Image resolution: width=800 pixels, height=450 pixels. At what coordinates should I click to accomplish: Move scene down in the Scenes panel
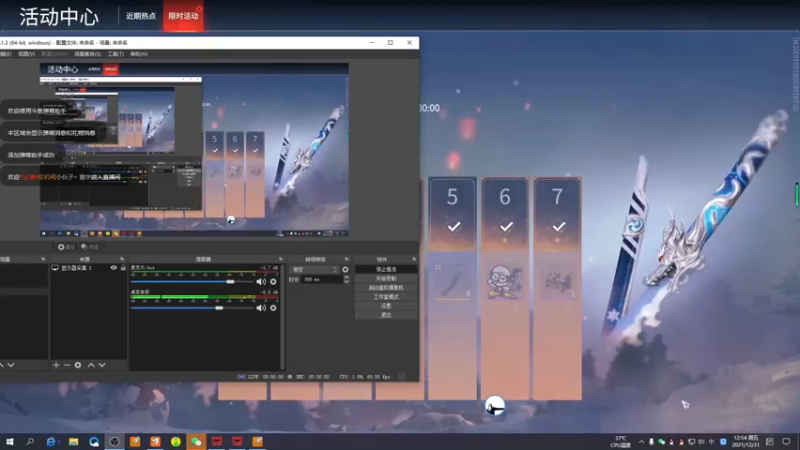(11, 365)
